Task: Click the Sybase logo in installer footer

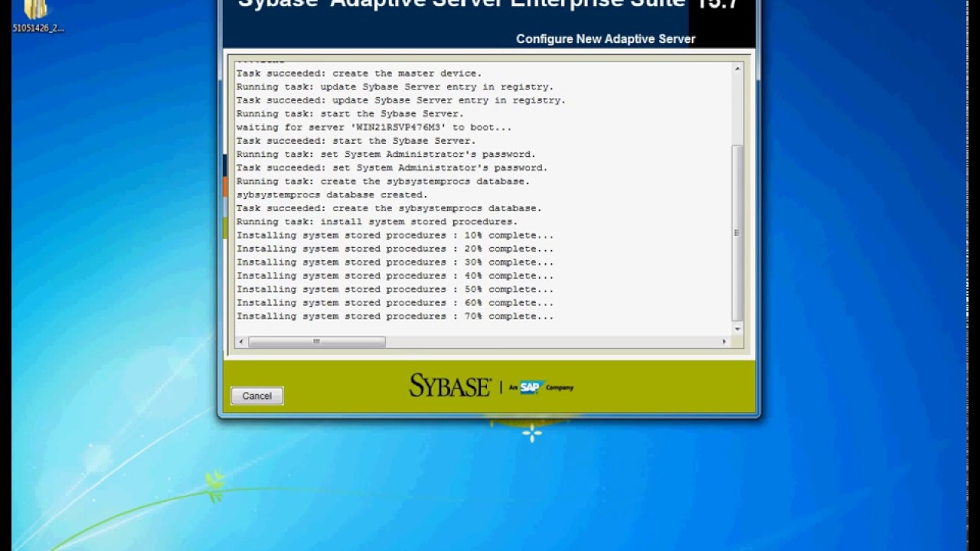Action: coord(449,386)
